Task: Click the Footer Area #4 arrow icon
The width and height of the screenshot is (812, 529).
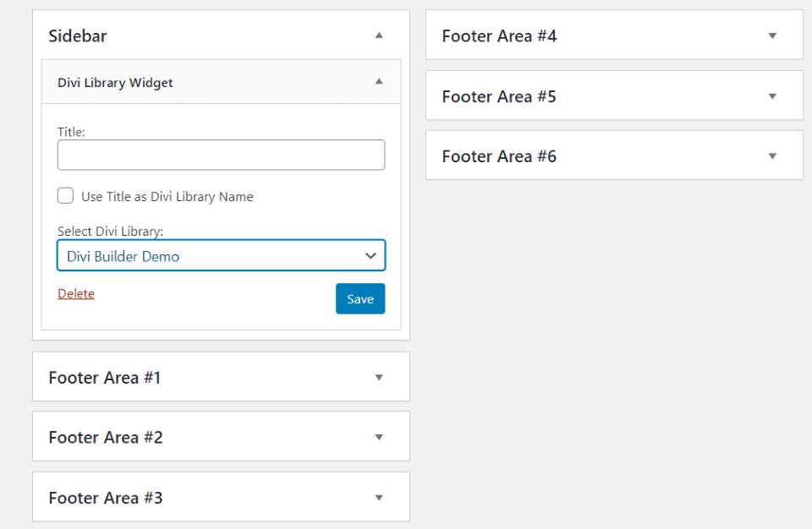Action: [771, 35]
